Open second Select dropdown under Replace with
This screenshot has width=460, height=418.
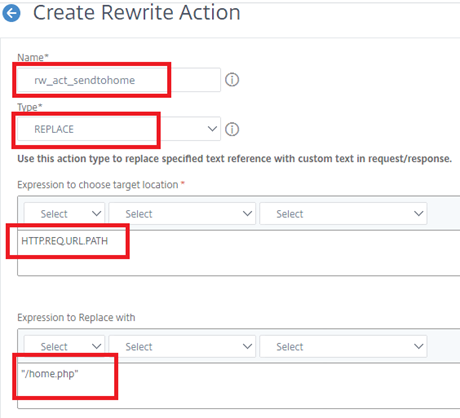[x=182, y=347]
